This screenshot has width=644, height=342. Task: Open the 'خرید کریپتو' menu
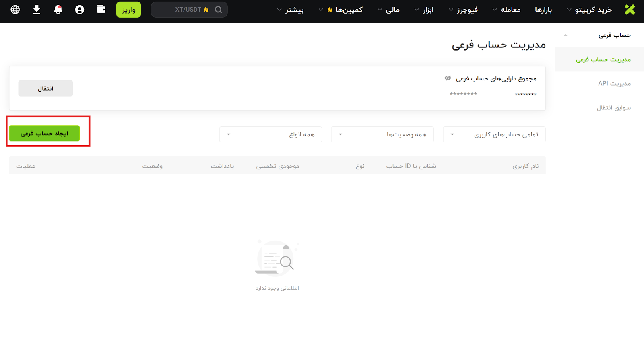[589, 10]
